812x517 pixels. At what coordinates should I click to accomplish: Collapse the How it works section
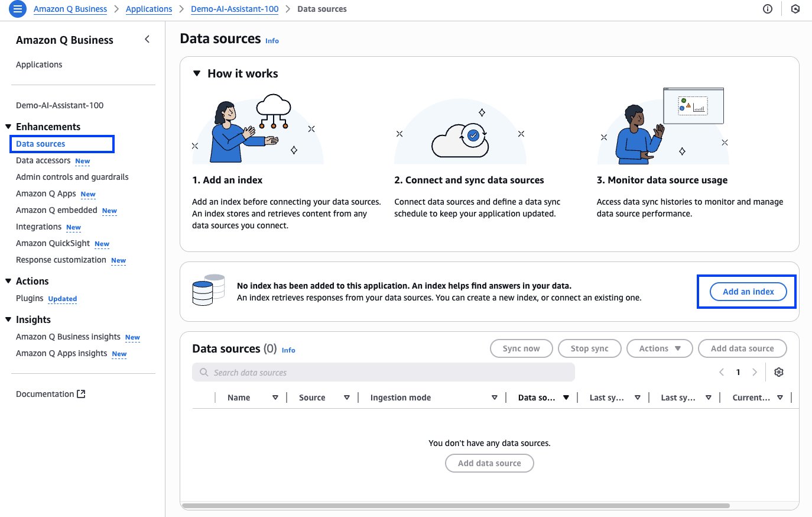(197, 73)
